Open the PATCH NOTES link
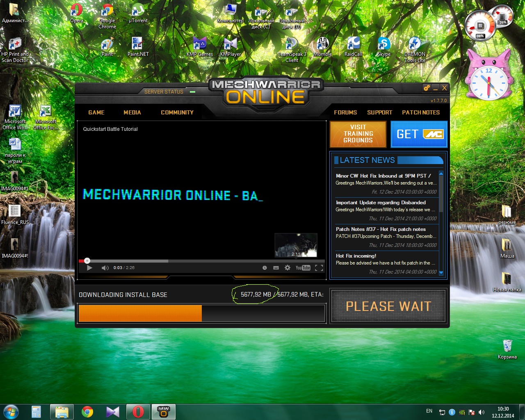The image size is (525, 420). pos(421,112)
